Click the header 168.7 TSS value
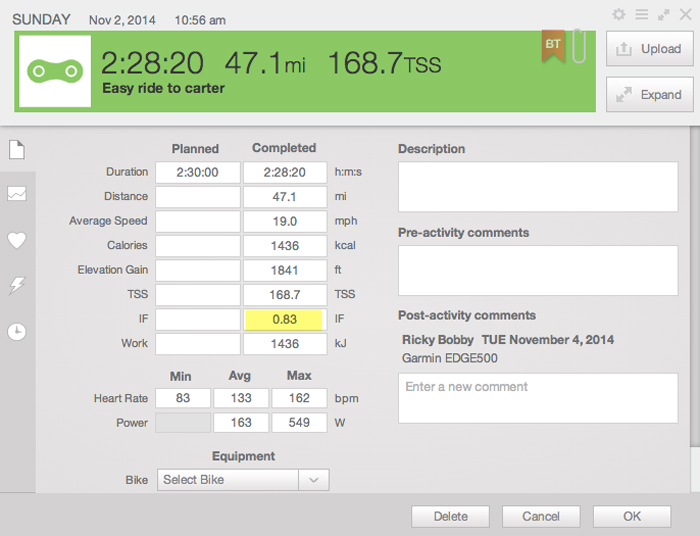The height and width of the screenshot is (536, 700). click(x=384, y=62)
